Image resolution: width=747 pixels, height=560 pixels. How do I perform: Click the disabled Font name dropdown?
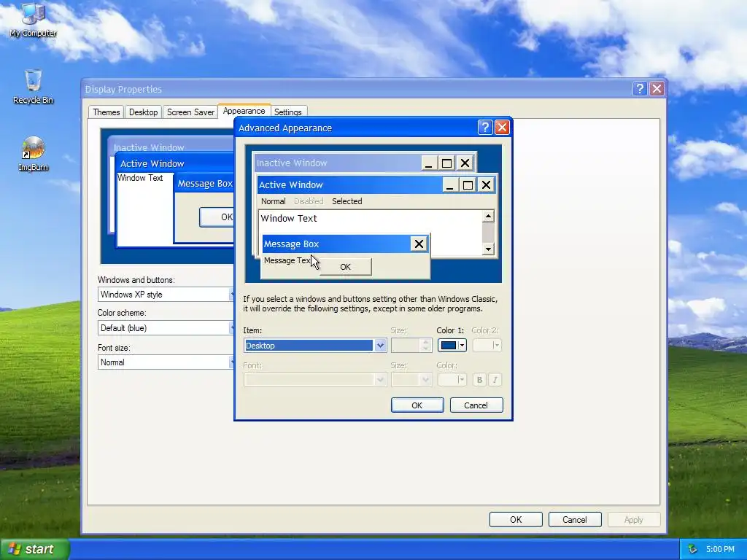[x=315, y=379]
